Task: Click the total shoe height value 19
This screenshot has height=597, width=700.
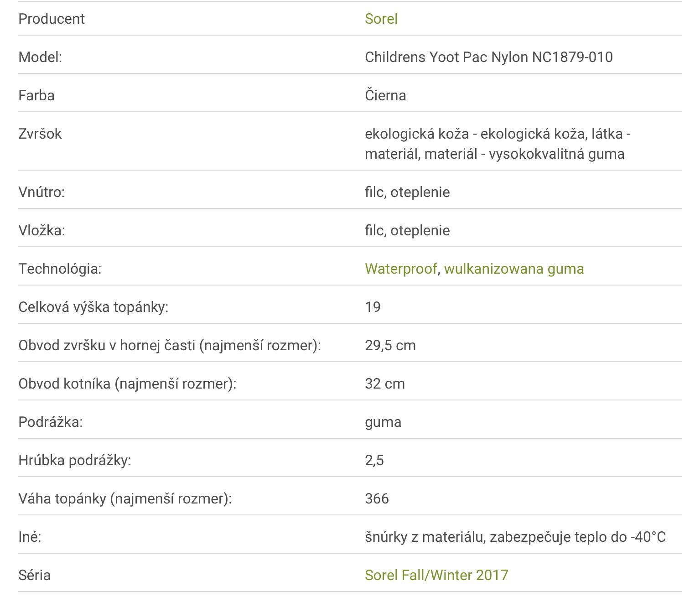Action: (x=373, y=307)
